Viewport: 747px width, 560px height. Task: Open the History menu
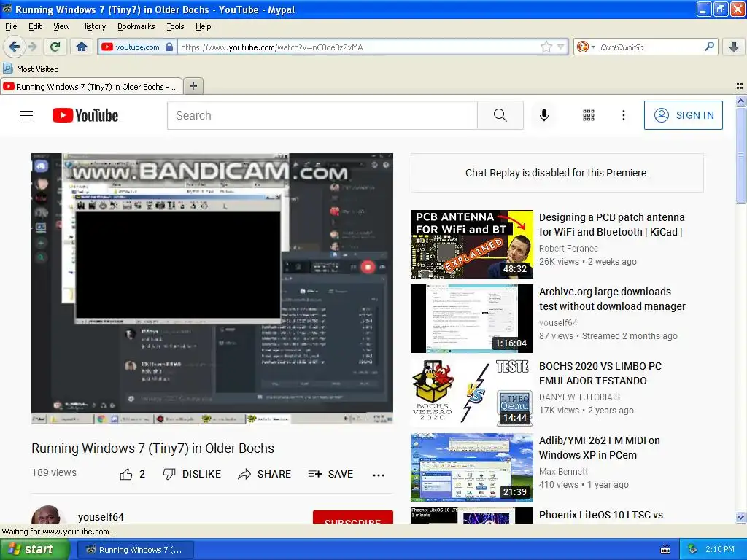tap(93, 26)
